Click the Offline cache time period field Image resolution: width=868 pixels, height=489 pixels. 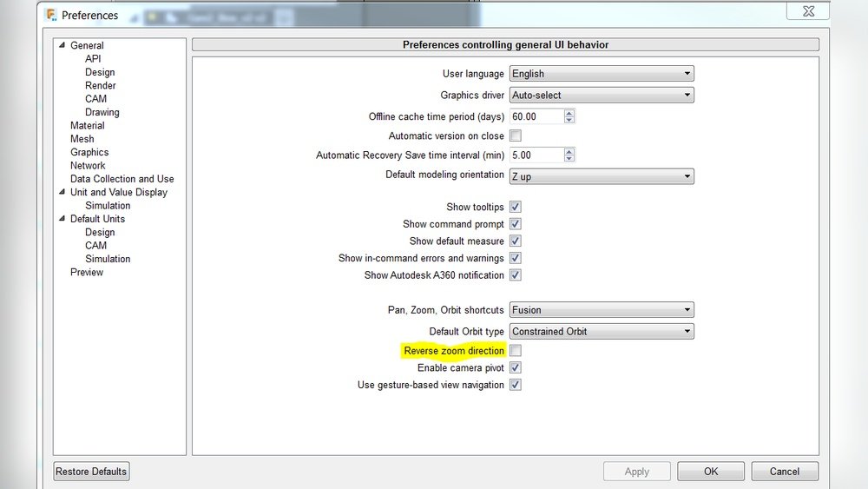(x=536, y=116)
